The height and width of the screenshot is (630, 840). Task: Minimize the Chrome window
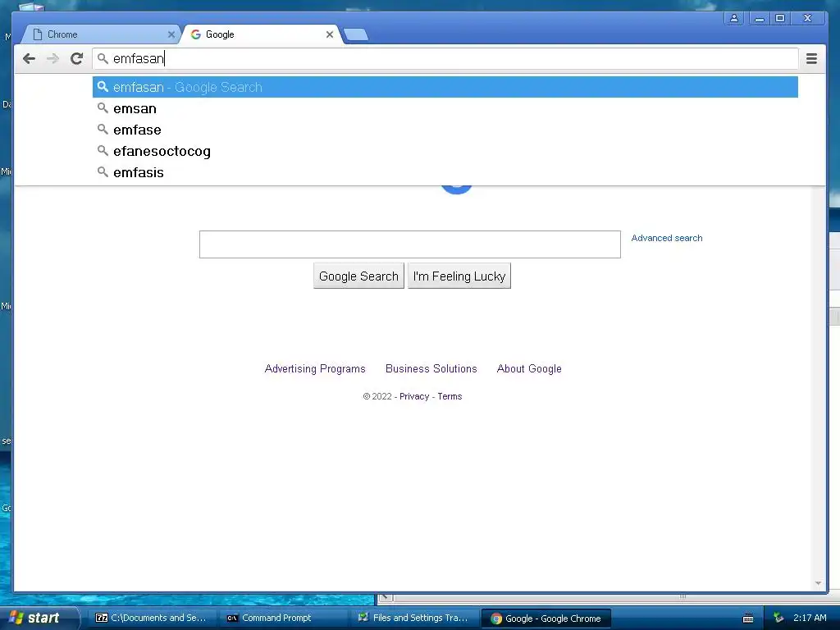[x=759, y=18]
